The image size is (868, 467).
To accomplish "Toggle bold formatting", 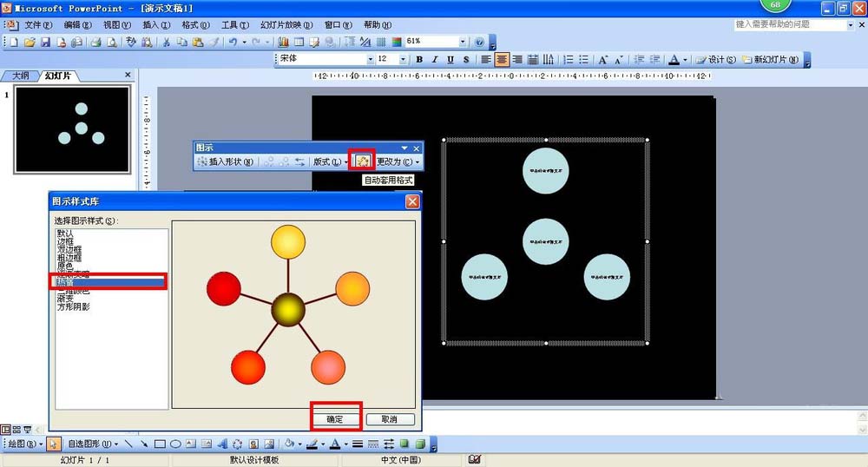I will [419, 59].
